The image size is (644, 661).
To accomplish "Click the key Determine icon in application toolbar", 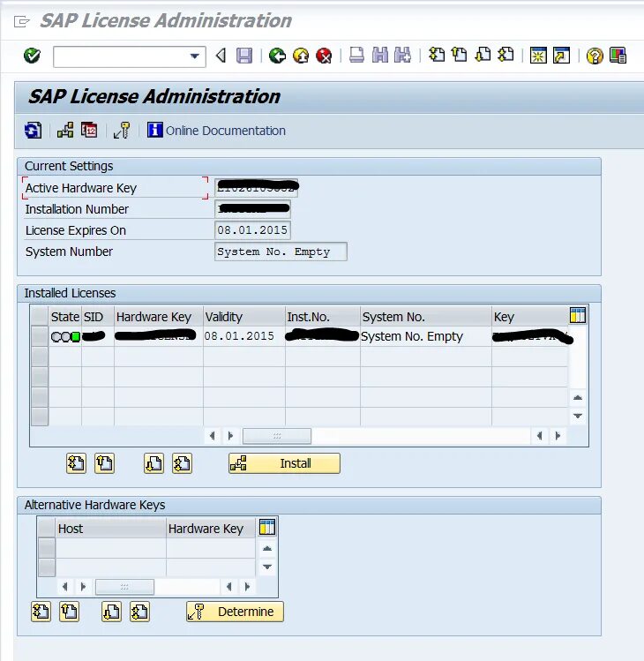I will tap(122, 131).
